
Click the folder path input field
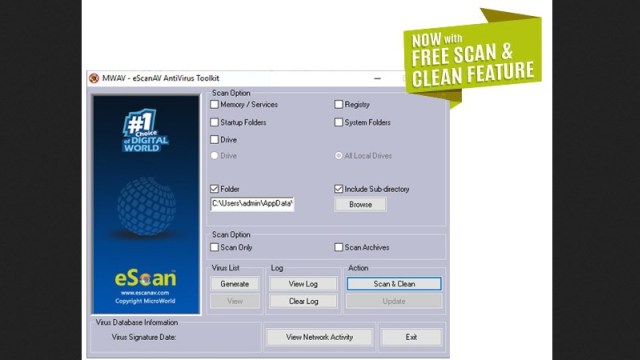click(x=252, y=204)
